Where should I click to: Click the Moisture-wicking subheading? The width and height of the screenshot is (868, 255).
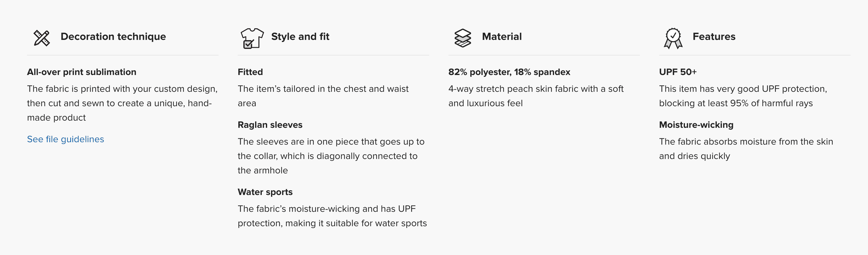[x=696, y=125]
